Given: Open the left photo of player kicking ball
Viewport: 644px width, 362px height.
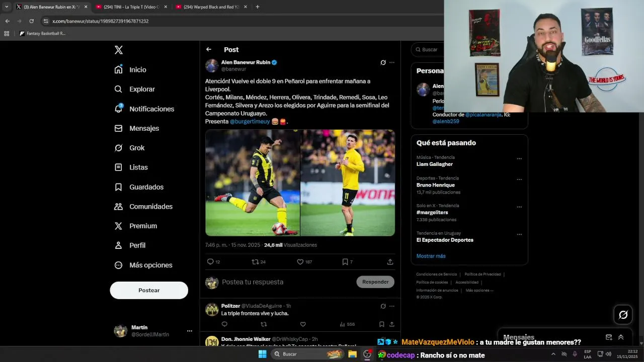Looking at the screenshot, I should (x=253, y=183).
